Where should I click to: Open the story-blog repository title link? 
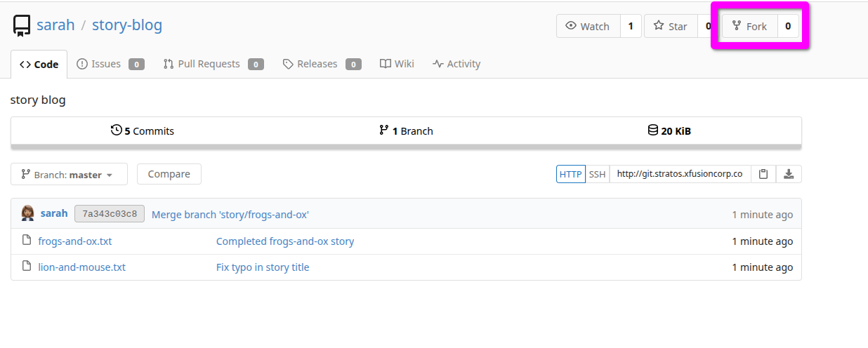(127, 25)
